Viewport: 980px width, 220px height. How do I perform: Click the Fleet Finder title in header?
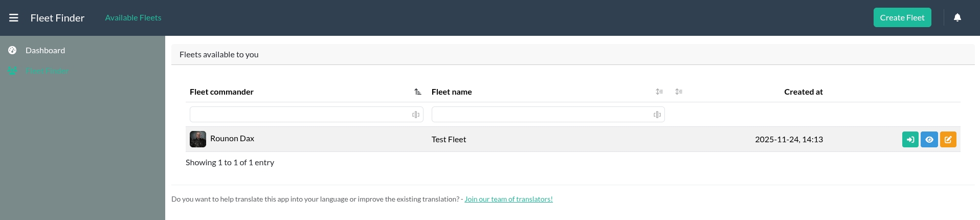tap(57, 18)
